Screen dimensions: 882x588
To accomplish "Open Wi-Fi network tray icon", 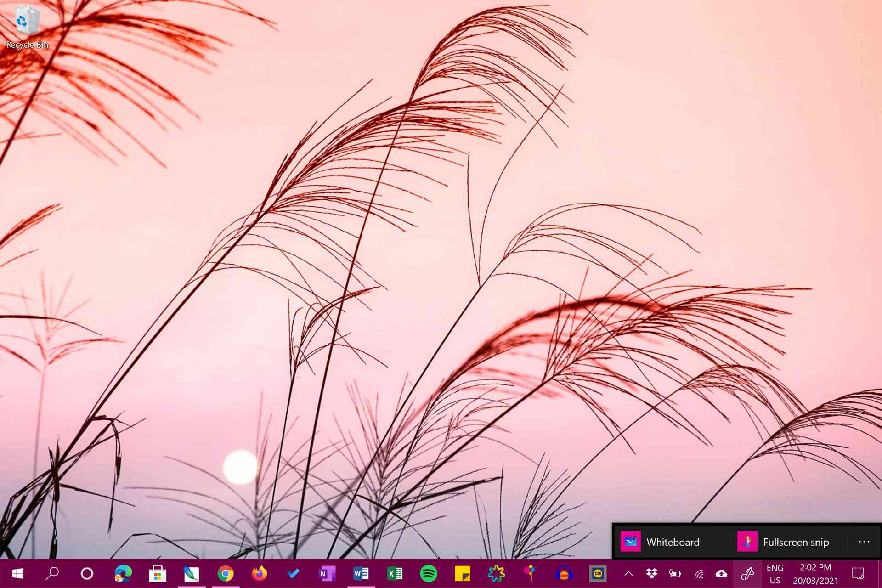I will [699, 573].
